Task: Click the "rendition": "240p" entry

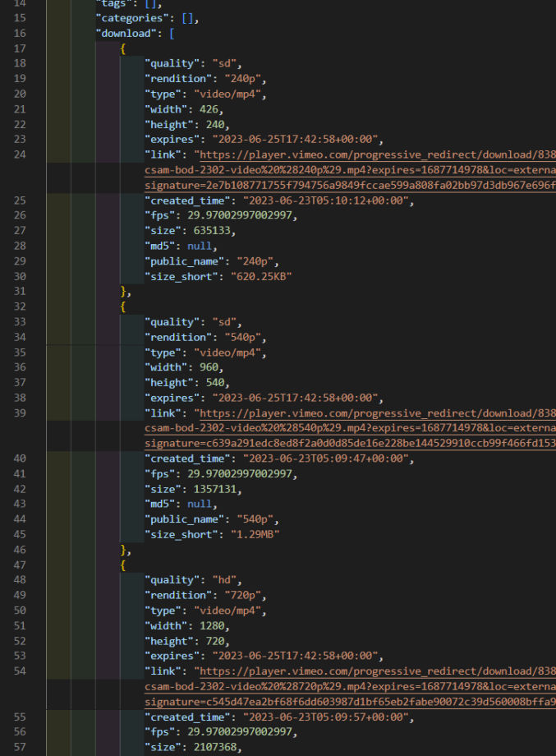Action: (205, 79)
